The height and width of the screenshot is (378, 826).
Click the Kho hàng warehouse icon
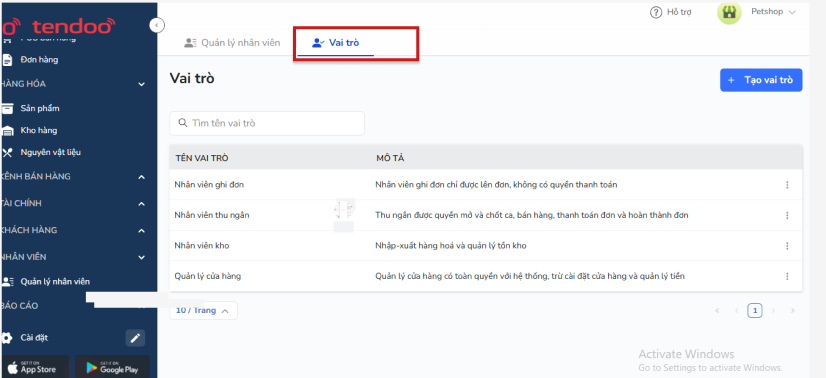tap(7, 131)
